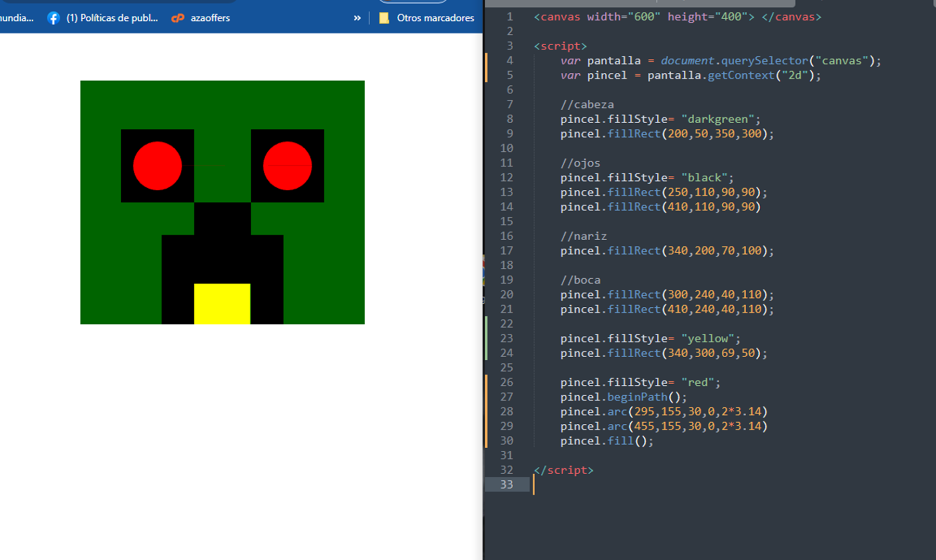Expand the bookmarks overflow chevron

[x=357, y=18]
